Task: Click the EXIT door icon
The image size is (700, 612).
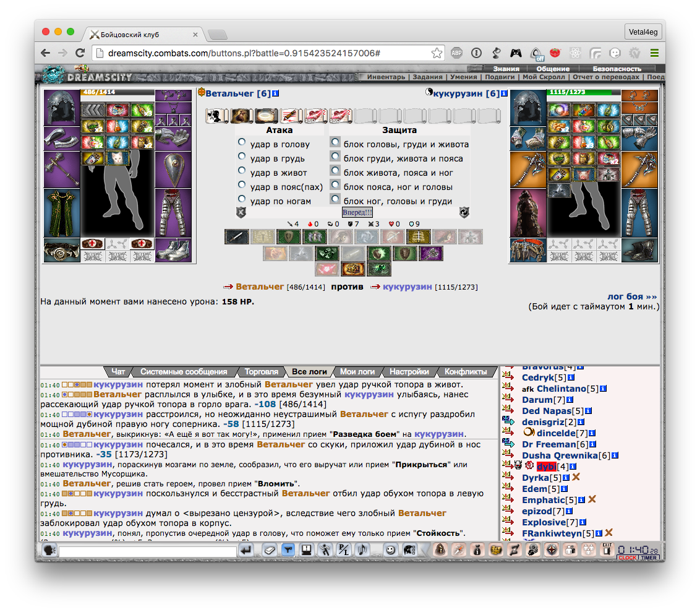Action: coord(606,550)
